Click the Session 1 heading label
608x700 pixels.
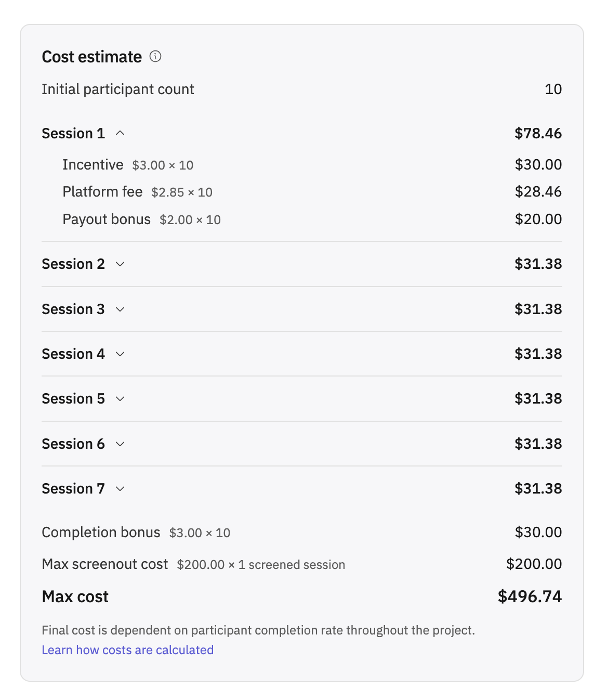click(73, 134)
